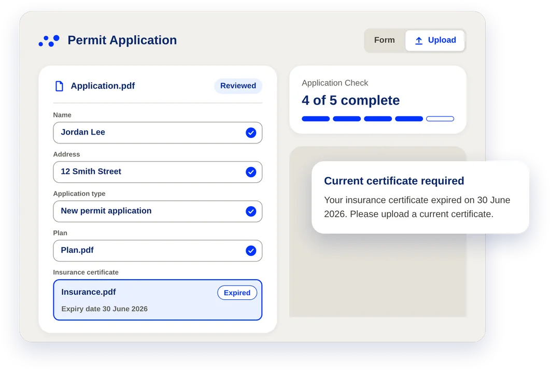Click the check mark beside New permit application

point(251,211)
